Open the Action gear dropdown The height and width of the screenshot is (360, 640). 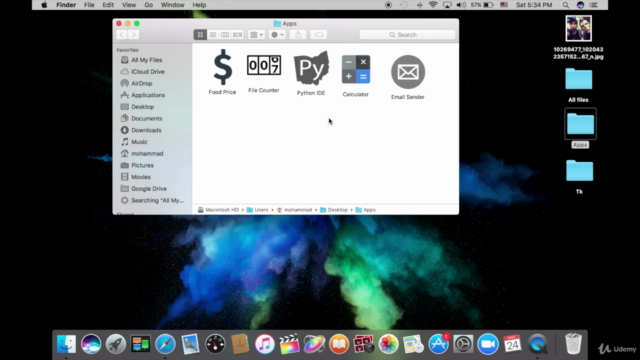click(277, 35)
